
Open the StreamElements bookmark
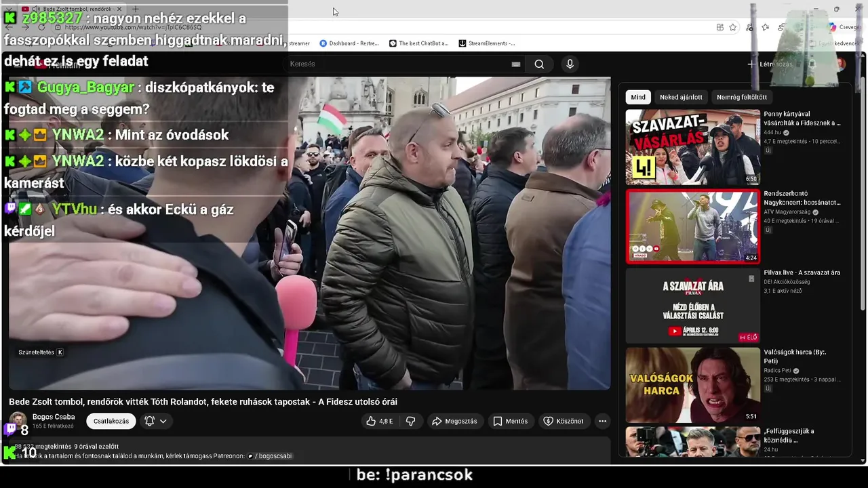[x=487, y=43]
